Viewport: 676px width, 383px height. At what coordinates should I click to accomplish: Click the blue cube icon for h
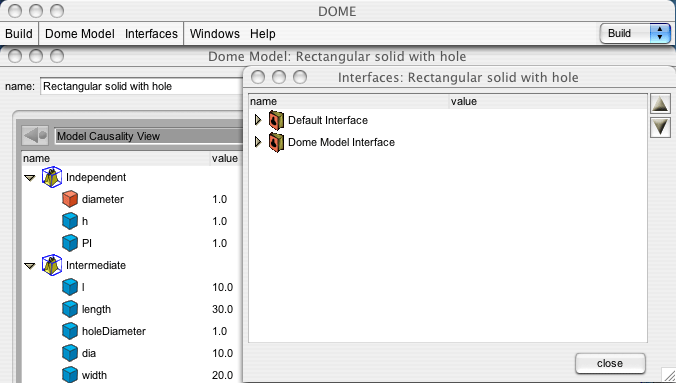pyautogui.click(x=70, y=221)
